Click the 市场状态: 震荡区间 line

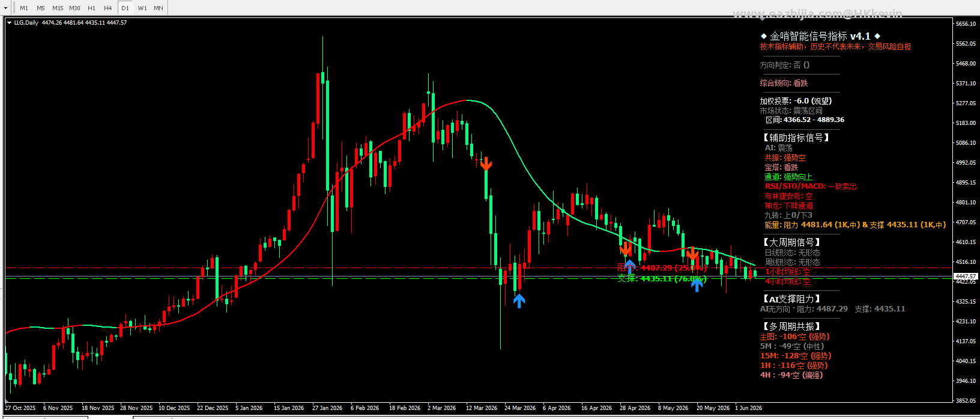[791, 111]
